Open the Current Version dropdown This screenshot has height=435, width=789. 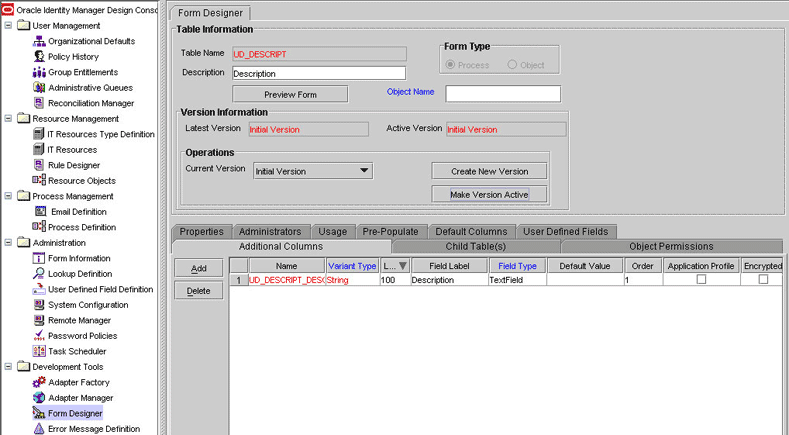point(313,171)
